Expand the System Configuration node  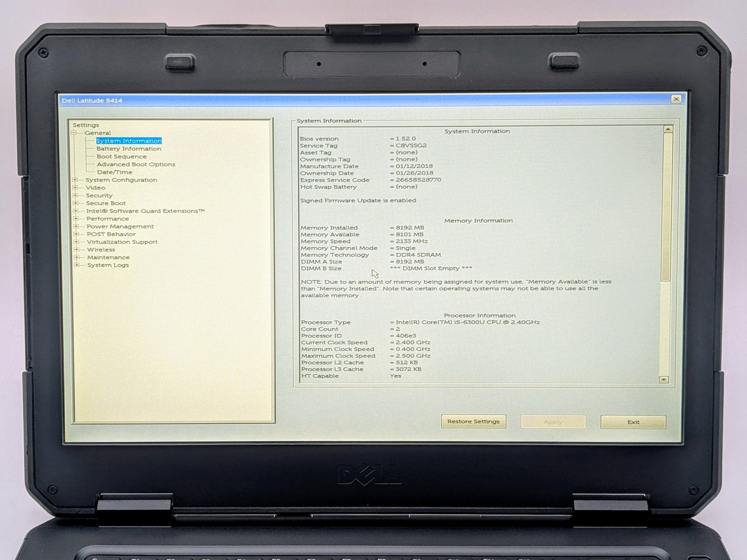(75, 180)
